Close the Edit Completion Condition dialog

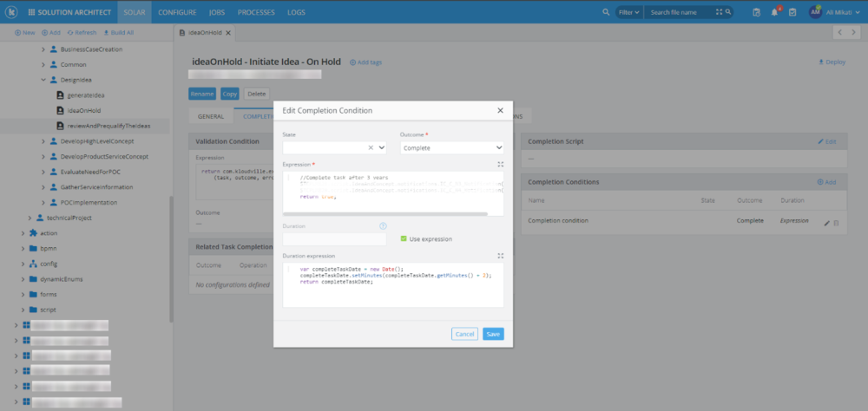501,110
